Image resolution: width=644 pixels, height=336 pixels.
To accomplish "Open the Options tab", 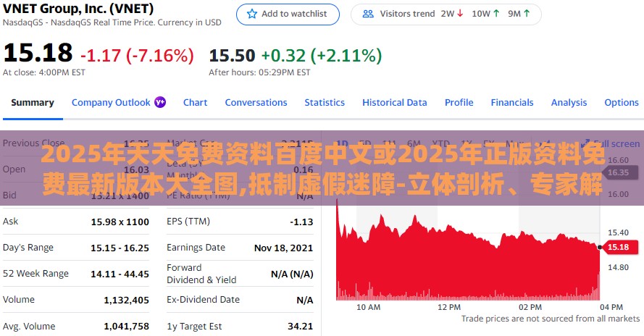I will [x=622, y=103].
